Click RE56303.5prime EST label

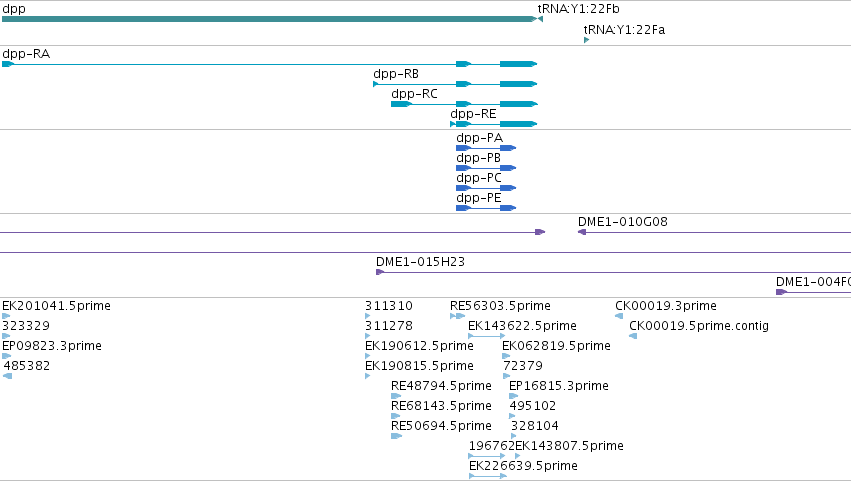[500, 306]
